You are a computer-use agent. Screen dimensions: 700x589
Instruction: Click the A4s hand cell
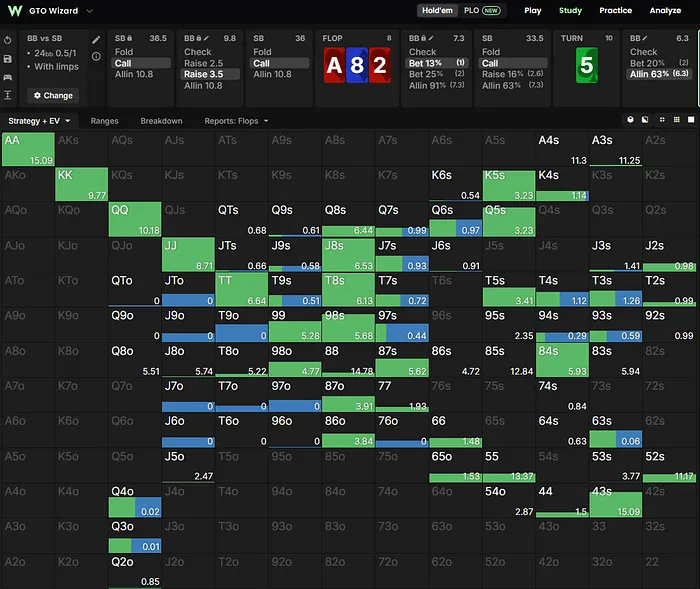[562, 149]
